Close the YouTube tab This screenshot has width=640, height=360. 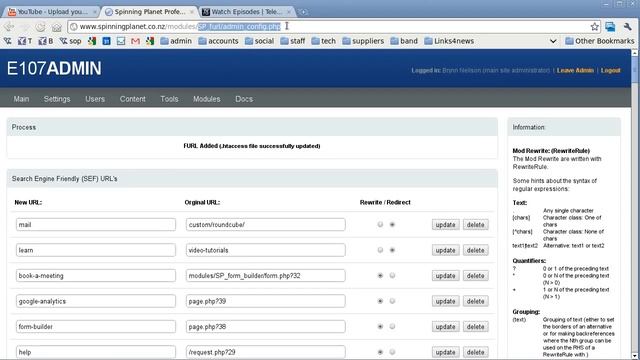pyautogui.click(x=95, y=12)
